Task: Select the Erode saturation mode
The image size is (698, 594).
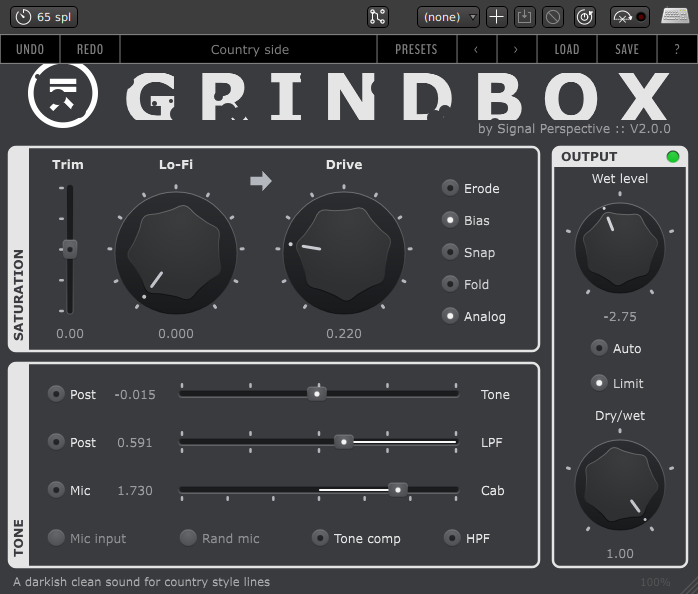Action: pos(451,188)
